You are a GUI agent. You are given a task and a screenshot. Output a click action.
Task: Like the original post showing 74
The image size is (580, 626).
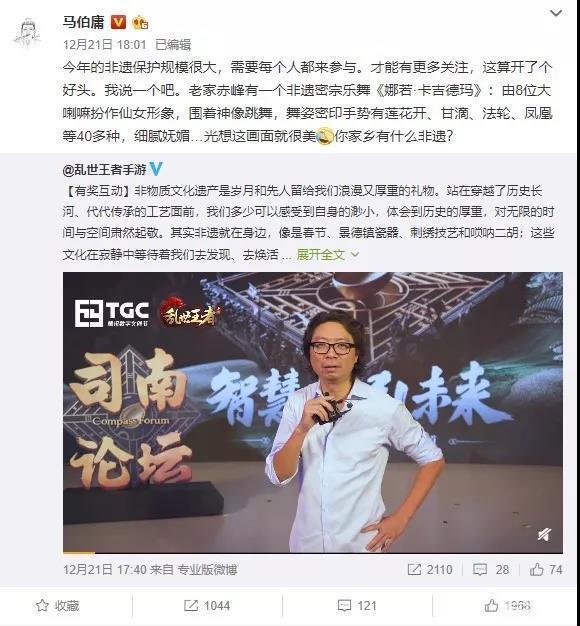[546, 570]
